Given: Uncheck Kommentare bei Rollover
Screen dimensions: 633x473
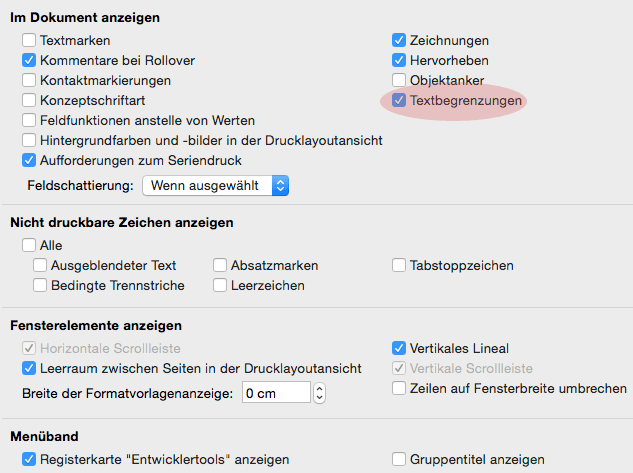Looking at the screenshot, I should (x=28, y=61).
